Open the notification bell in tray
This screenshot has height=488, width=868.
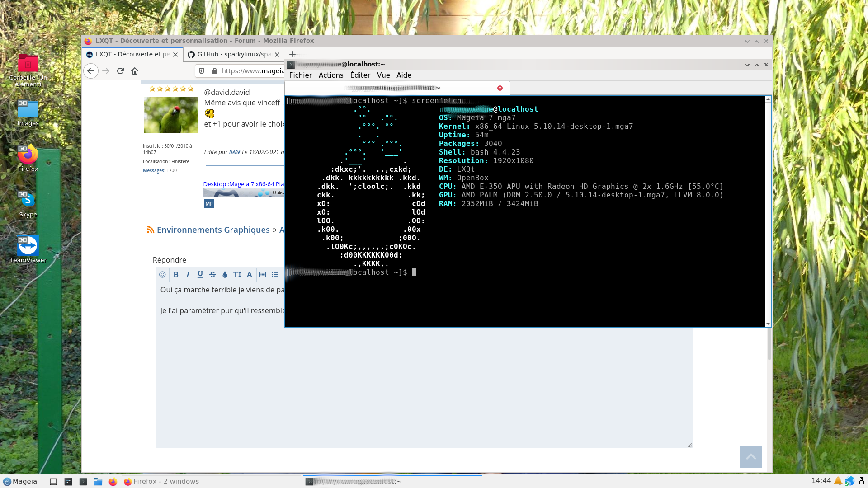tap(838, 481)
